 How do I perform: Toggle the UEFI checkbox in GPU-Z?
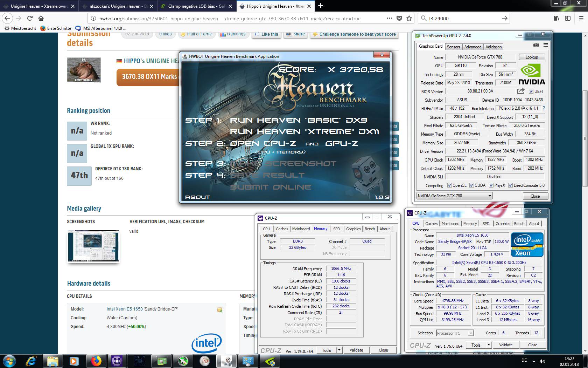531,91
